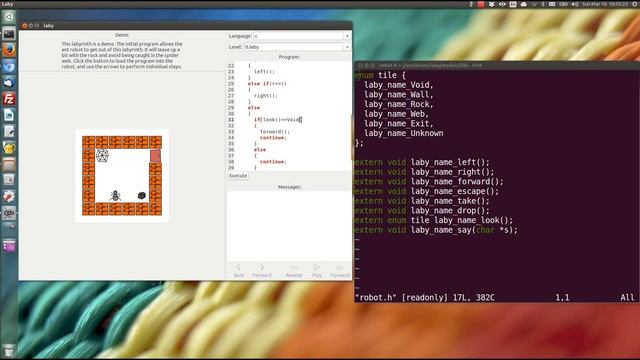Click laby_name_escape() declaration in Vim

427,191
